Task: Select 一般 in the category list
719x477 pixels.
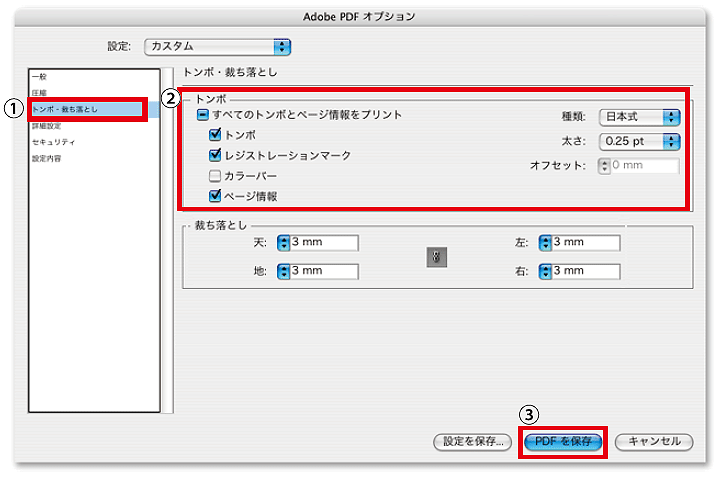Action: pyautogui.click(x=39, y=77)
